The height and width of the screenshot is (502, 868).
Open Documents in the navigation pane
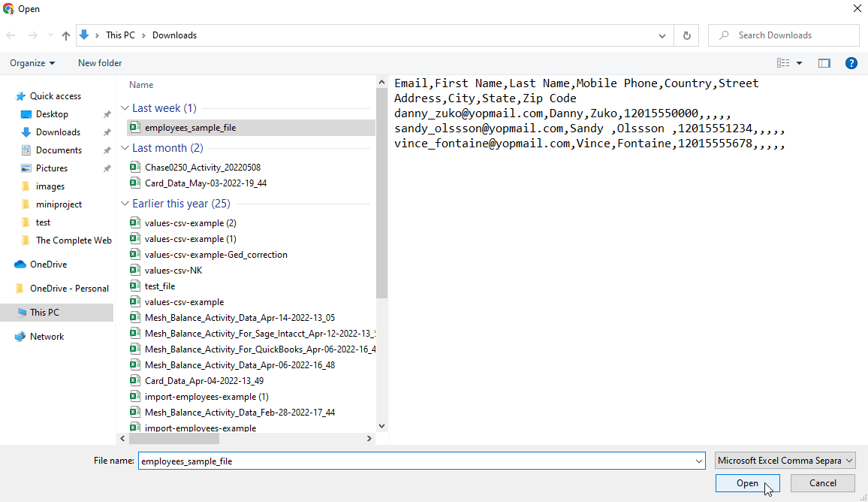tap(59, 150)
